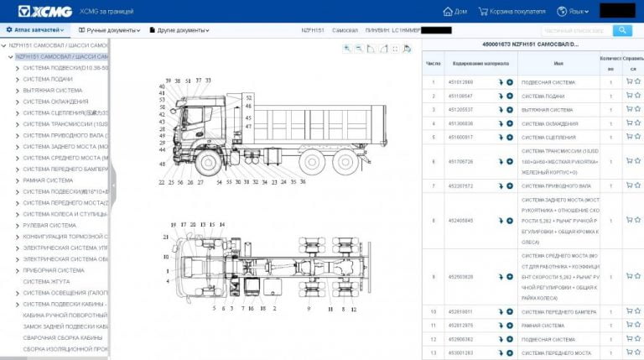Click the left panel collapse handle
The width and height of the screenshot is (644, 360).
pyautogui.click(x=113, y=185)
